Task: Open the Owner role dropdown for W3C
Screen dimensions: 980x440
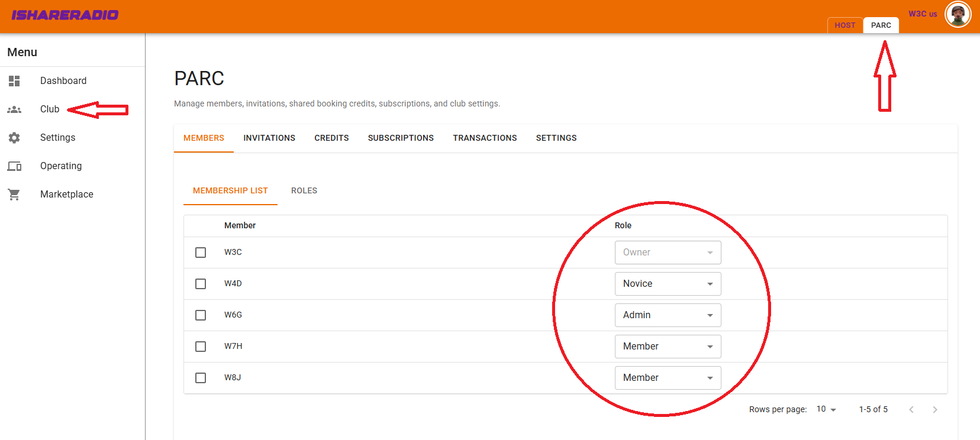Action: tap(668, 253)
